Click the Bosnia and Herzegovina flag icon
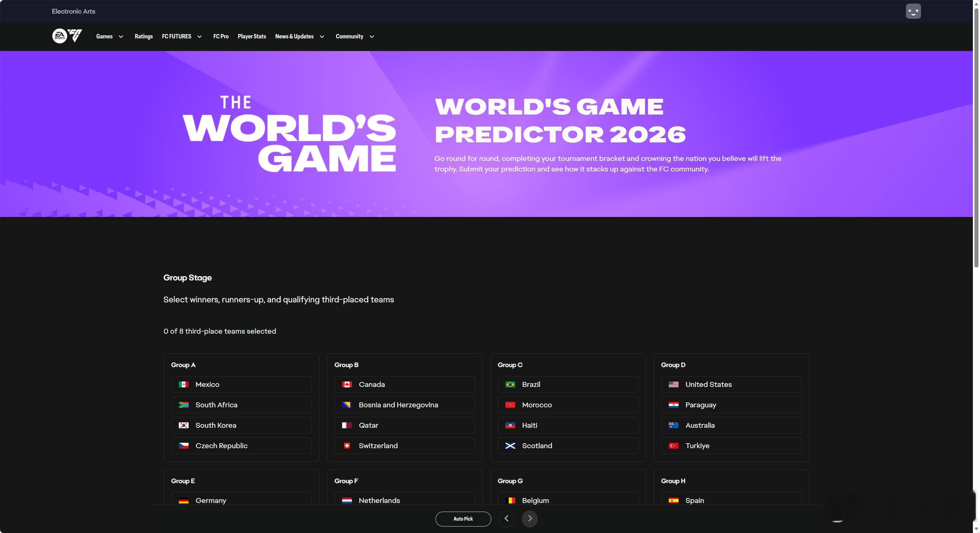Image resolution: width=980 pixels, height=533 pixels. [x=347, y=405]
